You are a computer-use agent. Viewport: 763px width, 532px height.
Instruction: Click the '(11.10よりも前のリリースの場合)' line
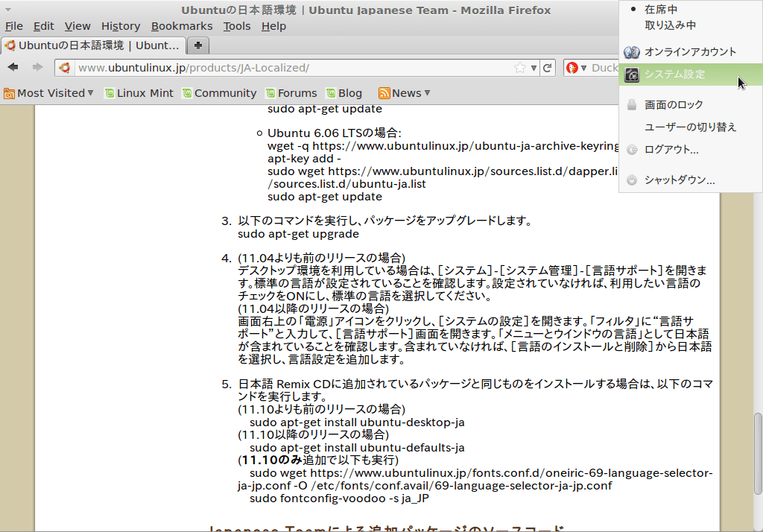(322, 409)
